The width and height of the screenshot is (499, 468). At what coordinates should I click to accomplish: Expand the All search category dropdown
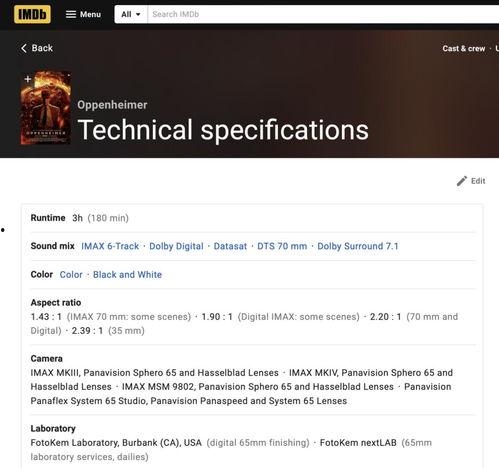(x=131, y=14)
